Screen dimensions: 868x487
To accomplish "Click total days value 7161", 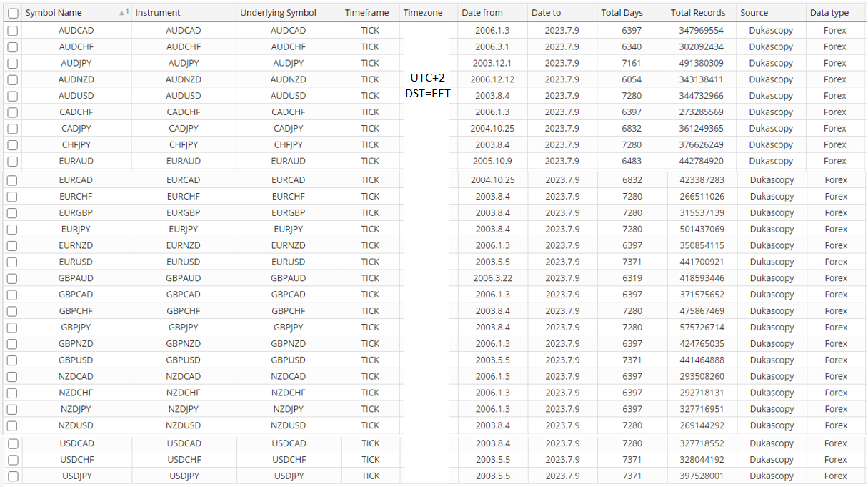I will (632, 64).
